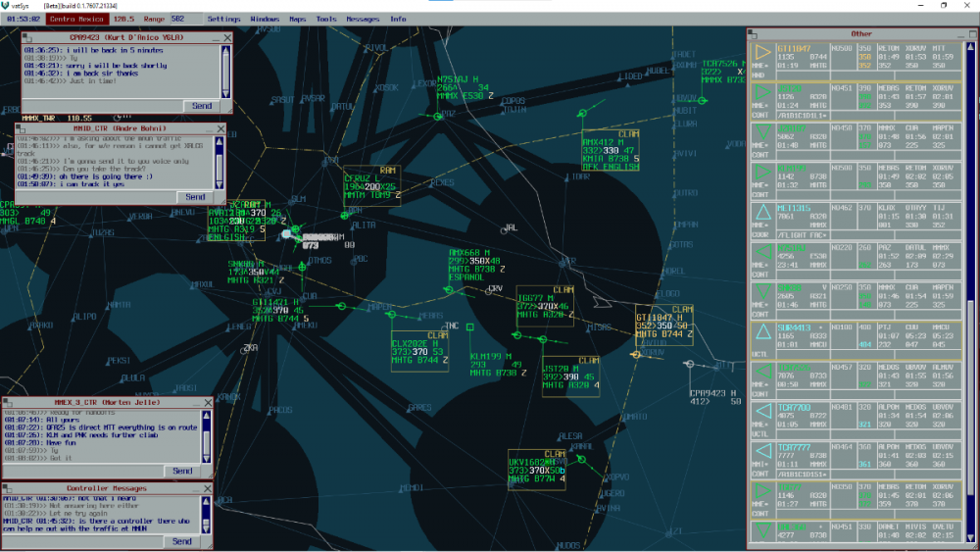Expand the Info dropdown menu
The width and height of the screenshot is (980, 552).
click(x=398, y=19)
